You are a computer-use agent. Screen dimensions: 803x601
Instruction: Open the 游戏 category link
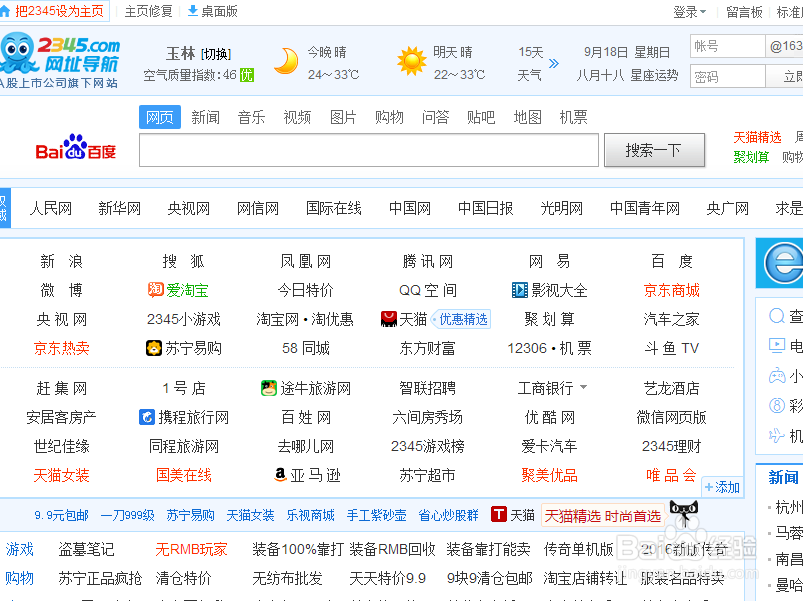tap(19, 549)
